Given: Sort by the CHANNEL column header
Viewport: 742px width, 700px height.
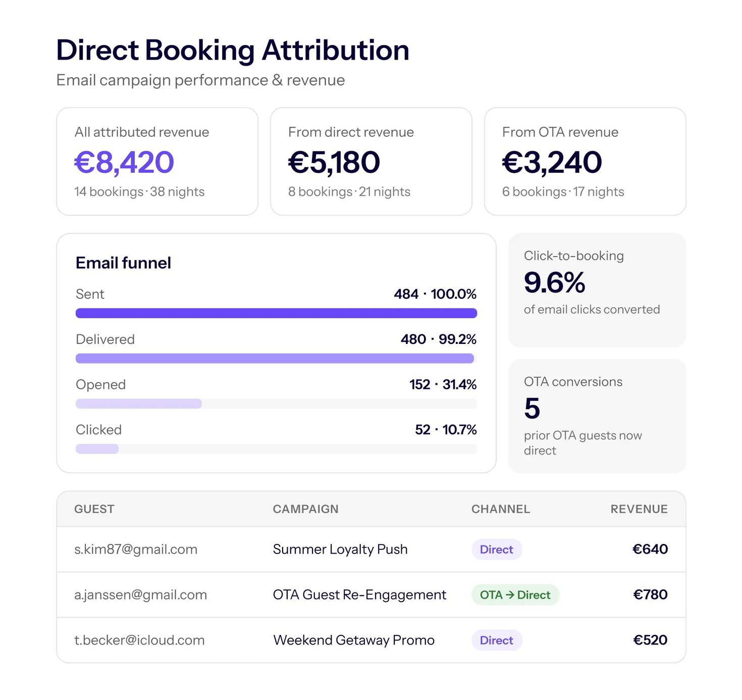Looking at the screenshot, I should pos(501,509).
